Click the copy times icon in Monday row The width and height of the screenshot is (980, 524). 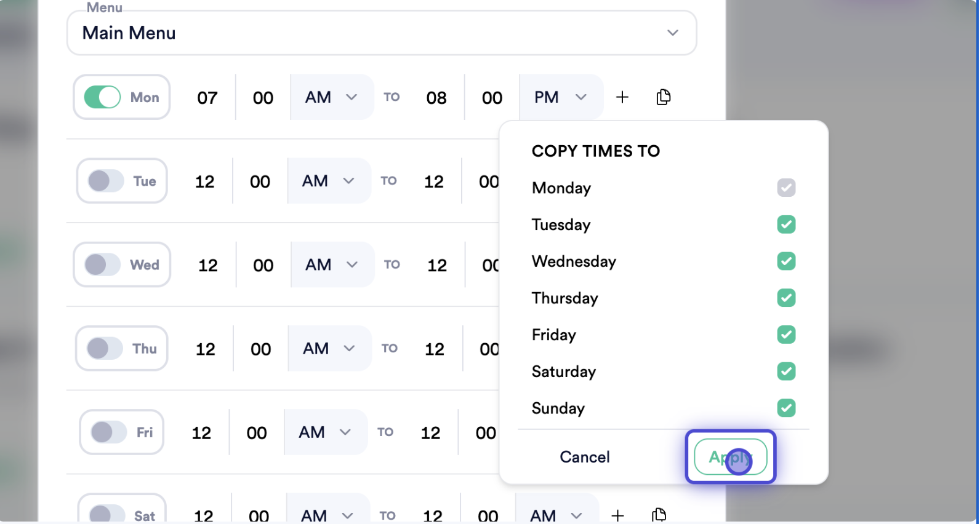tap(663, 97)
